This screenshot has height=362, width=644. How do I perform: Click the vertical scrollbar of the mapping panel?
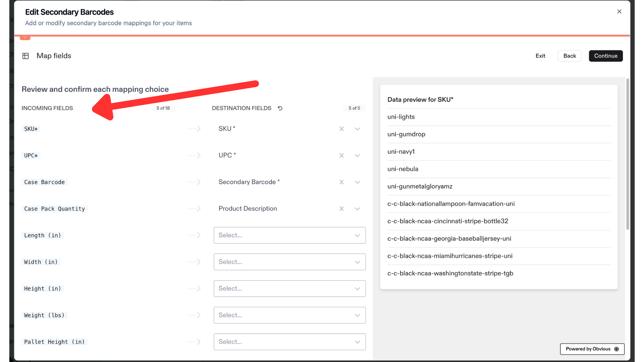(628, 154)
